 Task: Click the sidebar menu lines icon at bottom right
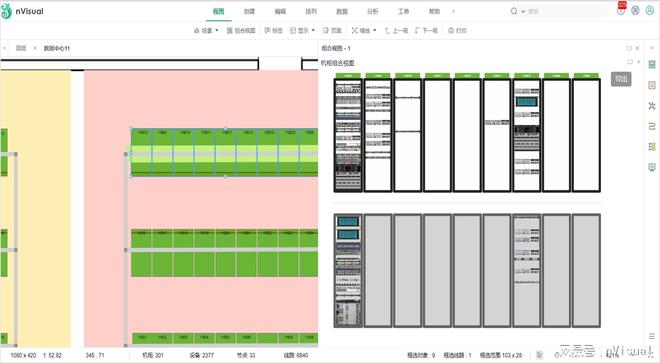point(652,336)
